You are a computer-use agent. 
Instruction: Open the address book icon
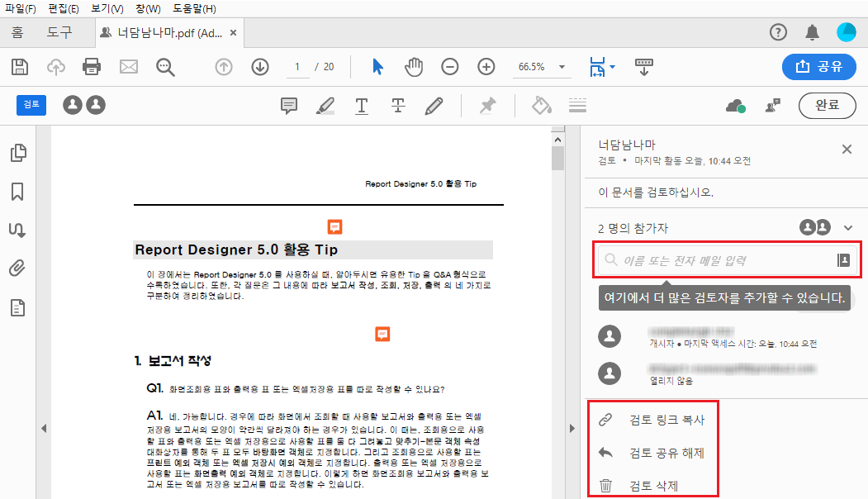point(843,259)
